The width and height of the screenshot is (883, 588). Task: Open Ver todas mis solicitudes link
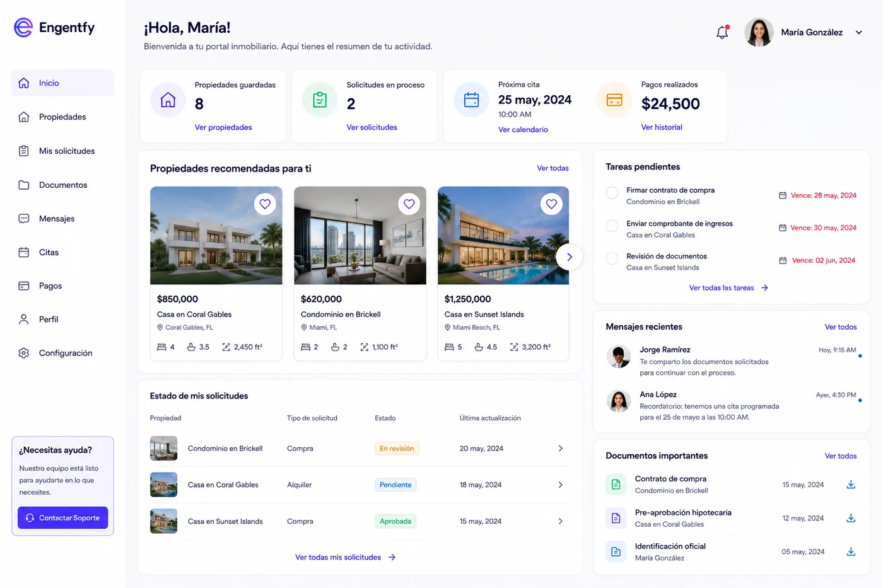[x=346, y=558]
